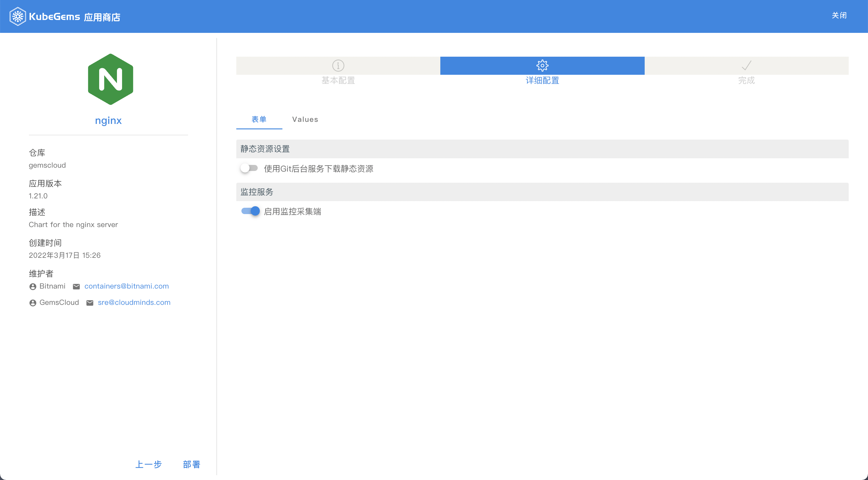Go back with 上一步 button
The height and width of the screenshot is (480, 868).
pyautogui.click(x=149, y=464)
